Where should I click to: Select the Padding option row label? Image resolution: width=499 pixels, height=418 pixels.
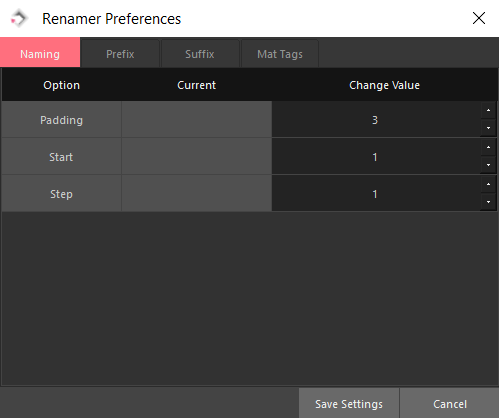pos(62,120)
